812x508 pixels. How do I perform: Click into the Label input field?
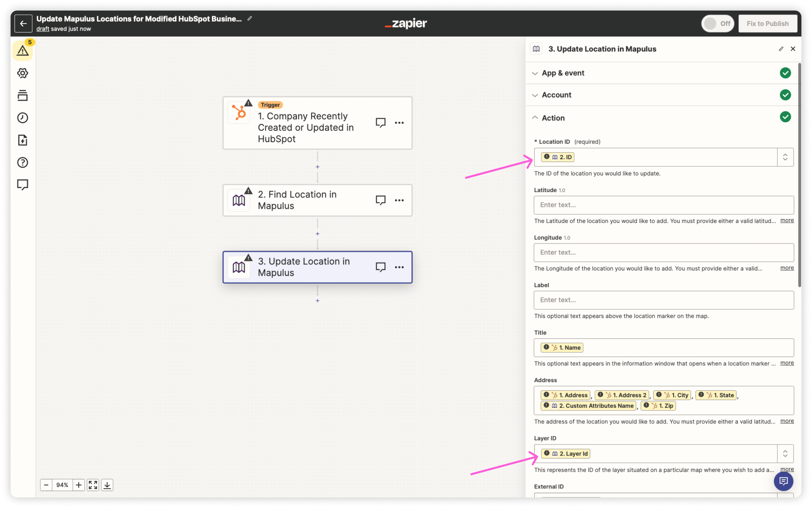663,300
